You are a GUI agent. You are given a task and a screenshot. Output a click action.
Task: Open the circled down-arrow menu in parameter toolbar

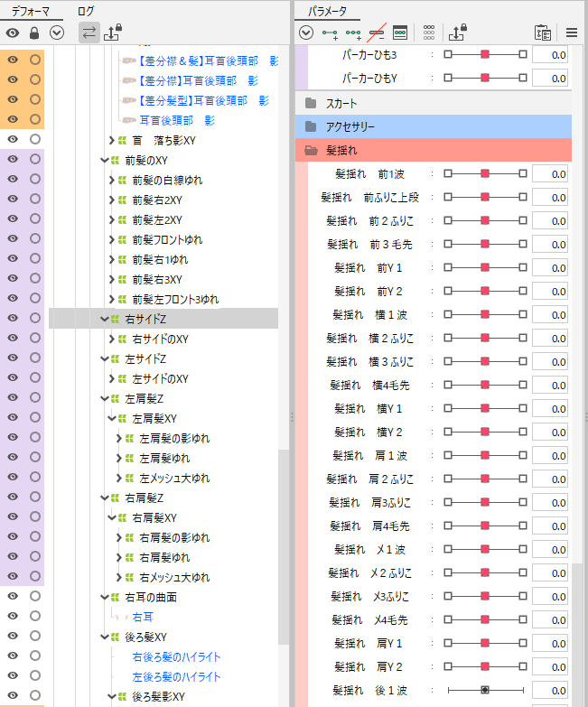coord(306,33)
